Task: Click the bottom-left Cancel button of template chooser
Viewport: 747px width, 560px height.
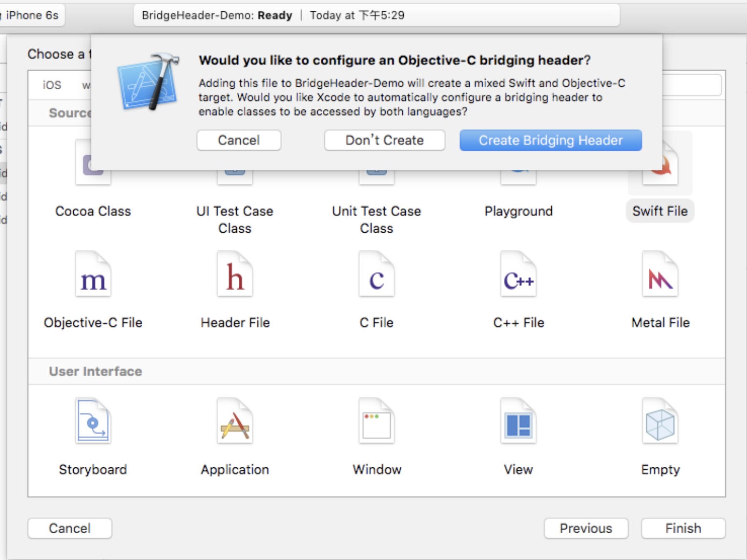Action: (70, 528)
